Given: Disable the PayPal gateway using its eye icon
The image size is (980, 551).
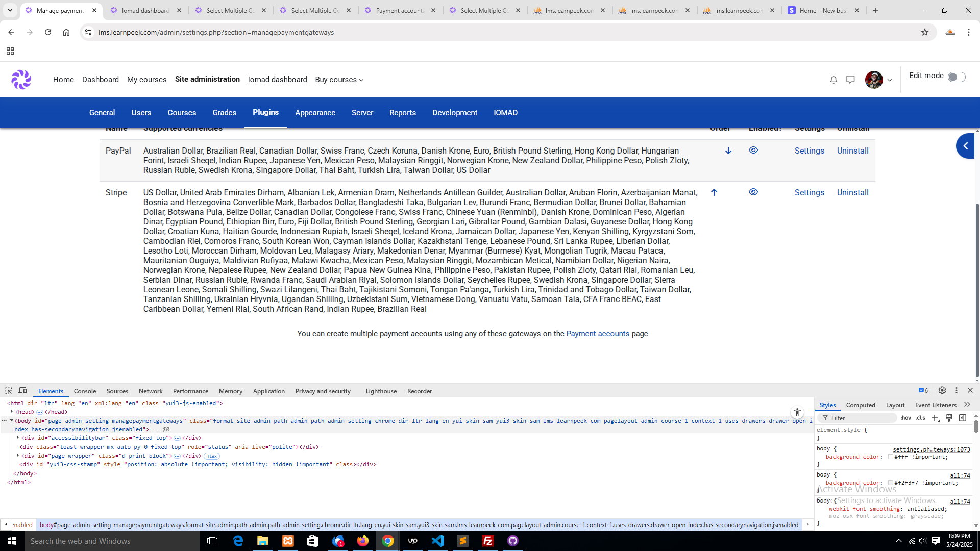Looking at the screenshot, I should coord(753,151).
